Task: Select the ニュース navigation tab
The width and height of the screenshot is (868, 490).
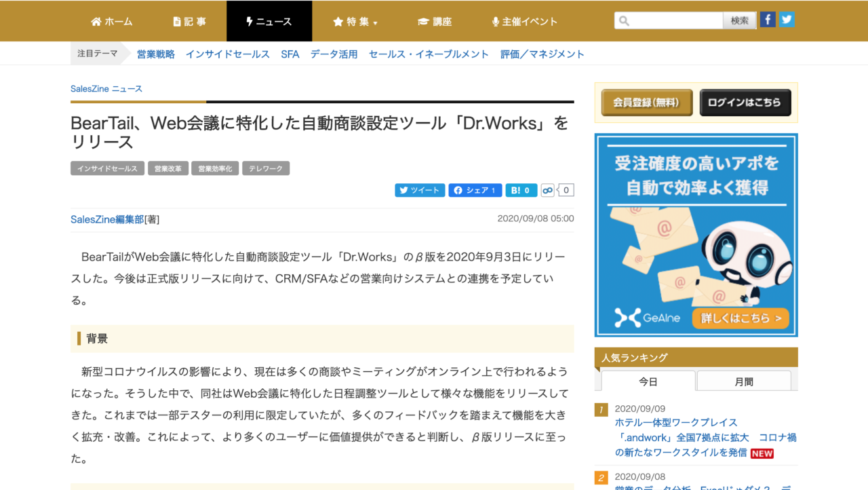Action: pyautogui.click(x=269, y=22)
